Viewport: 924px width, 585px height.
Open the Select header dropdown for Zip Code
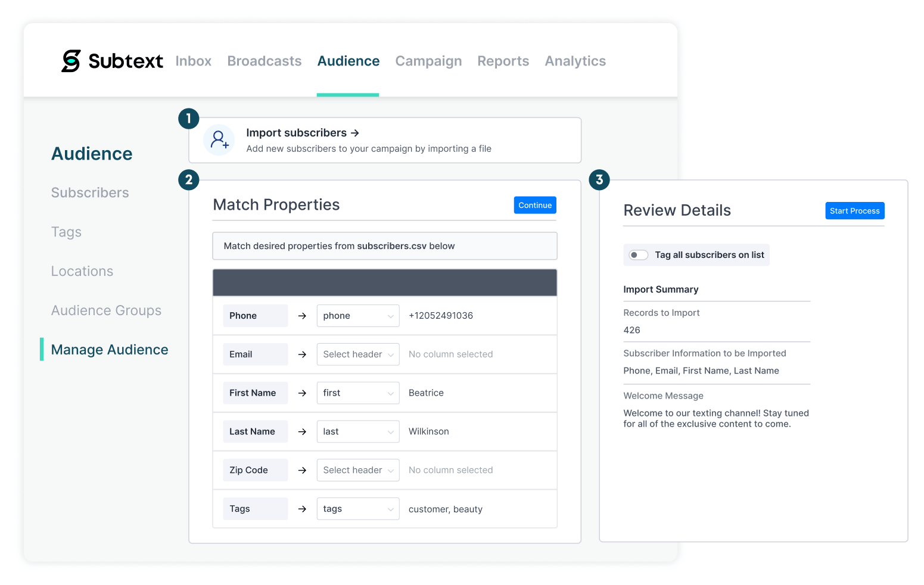(x=357, y=469)
